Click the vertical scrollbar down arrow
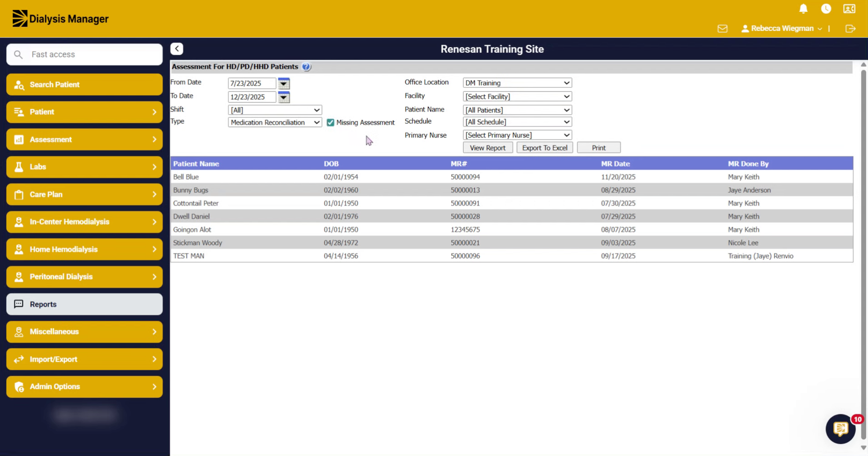This screenshot has height=456, width=868. pyautogui.click(x=863, y=448)
